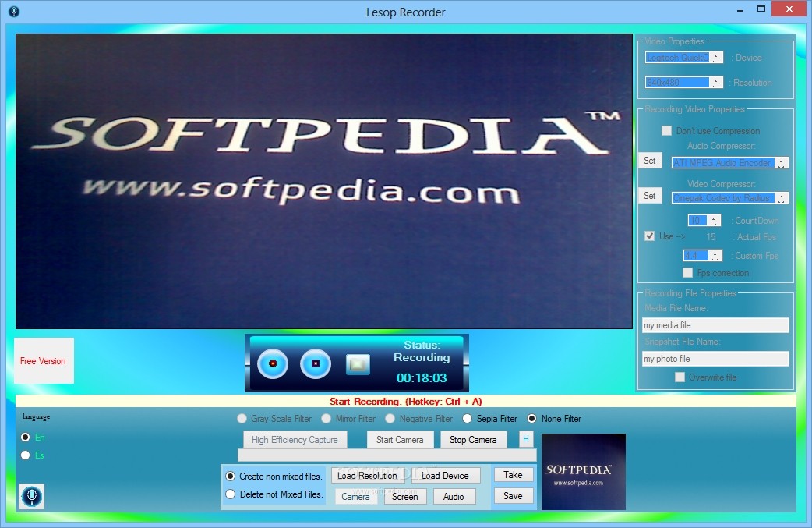Select Create non mixed files option

point(231,477)
